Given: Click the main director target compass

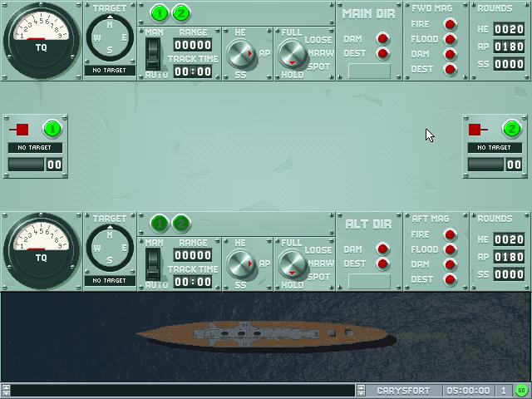Looking at the screenshot, I should pos(110,38).
